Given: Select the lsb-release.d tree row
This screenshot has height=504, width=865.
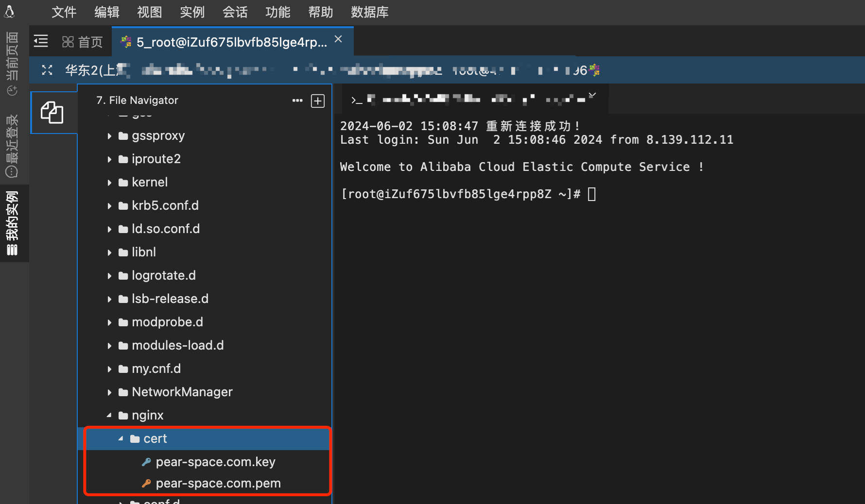Looking at the screenshot, I should (x=205, y=299).
